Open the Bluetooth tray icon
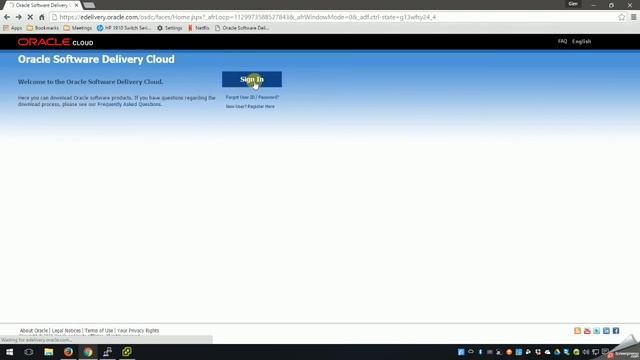The image size is (640, 360). pyautogui.click(x=480, y=352)
